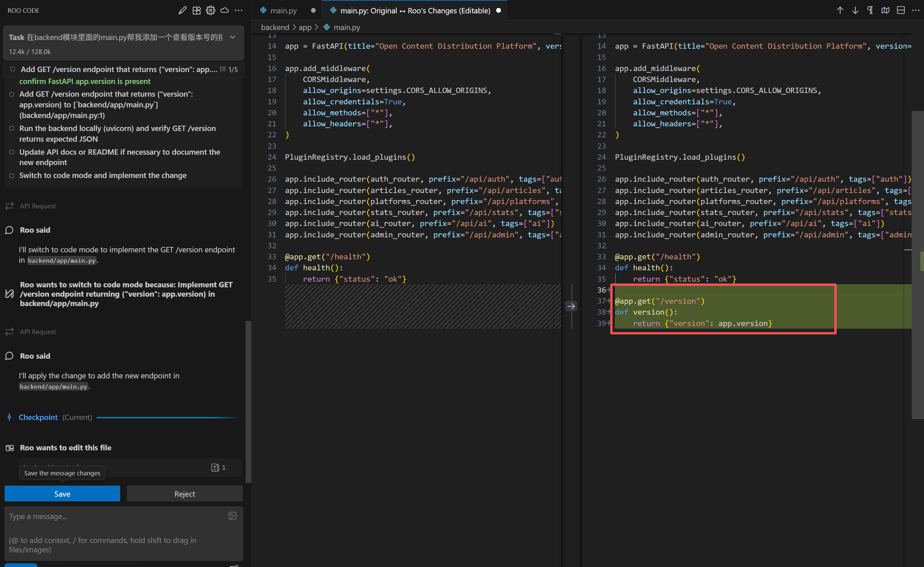Switch to the plain main.py tab

pyautogui.click(x=283, y=11)
